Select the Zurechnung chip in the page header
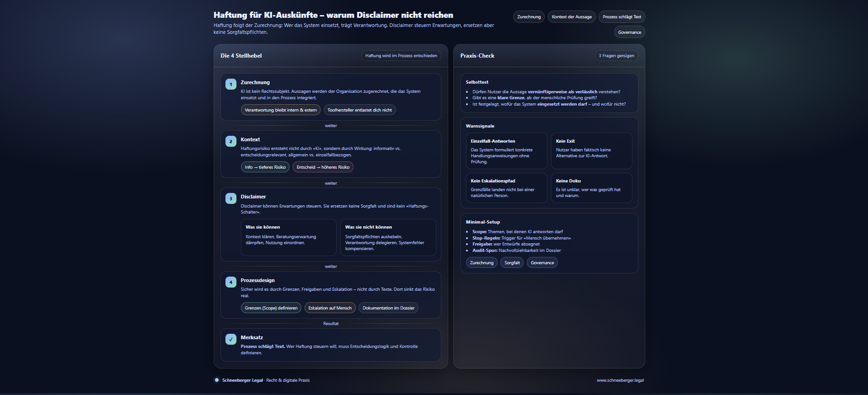868x395 pixels. click(x=529, y=17)
